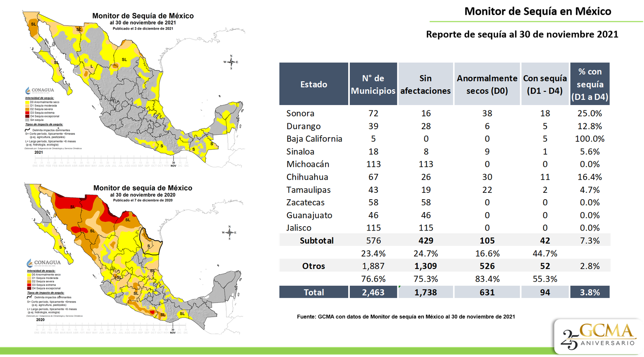Click 'D3 Sequía extrema' in 2020 legend
Viewport: 644px width, 357px height.
click(44, 285)
